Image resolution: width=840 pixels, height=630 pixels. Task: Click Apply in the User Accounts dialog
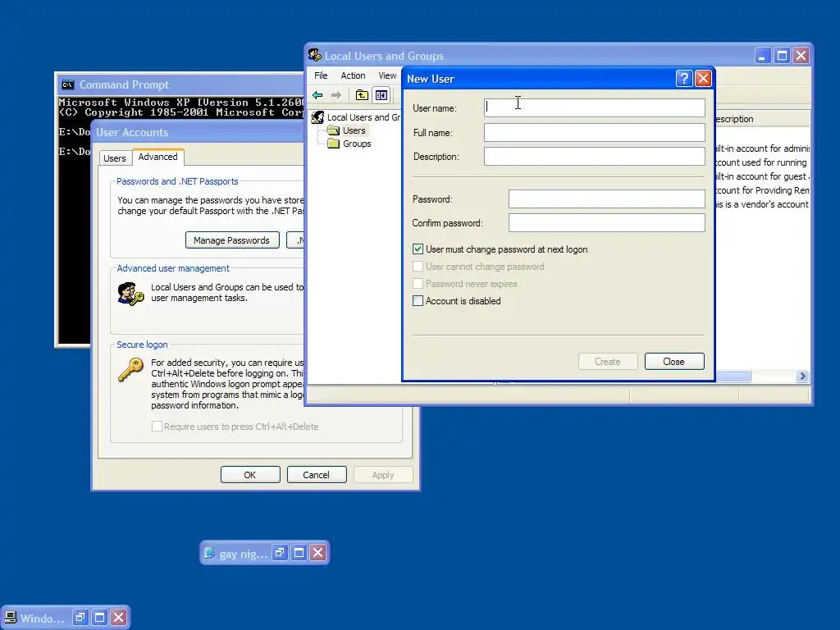point(382,475)
